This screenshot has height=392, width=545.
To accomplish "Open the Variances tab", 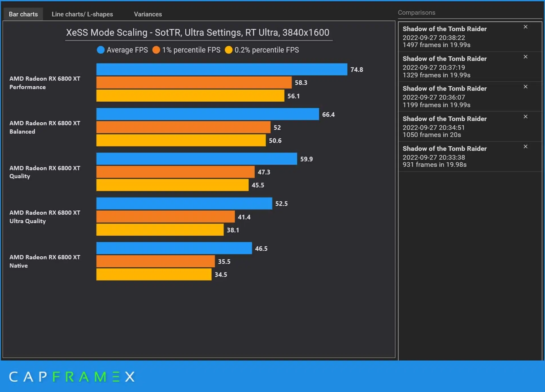I will coord(148,14).
